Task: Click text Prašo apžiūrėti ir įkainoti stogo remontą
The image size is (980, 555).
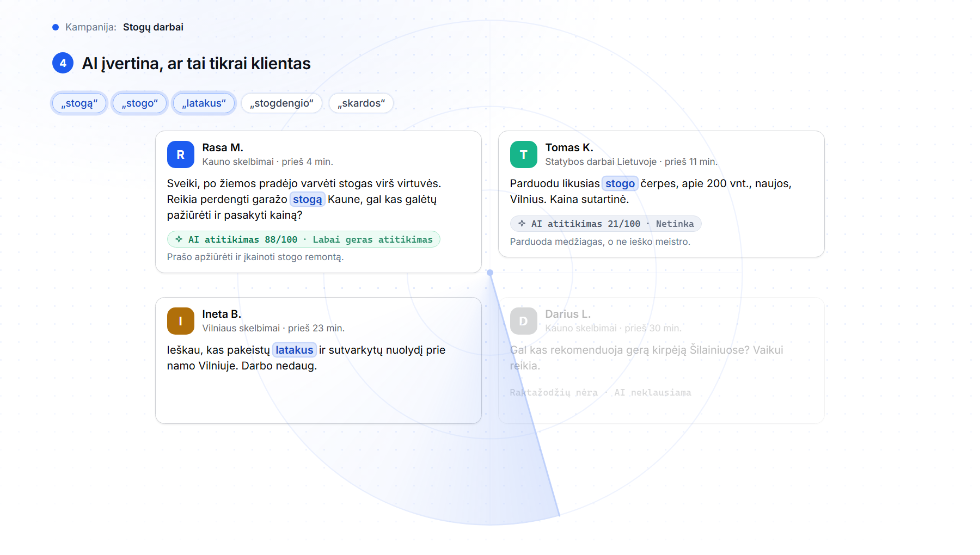Action: click(255, 257)
